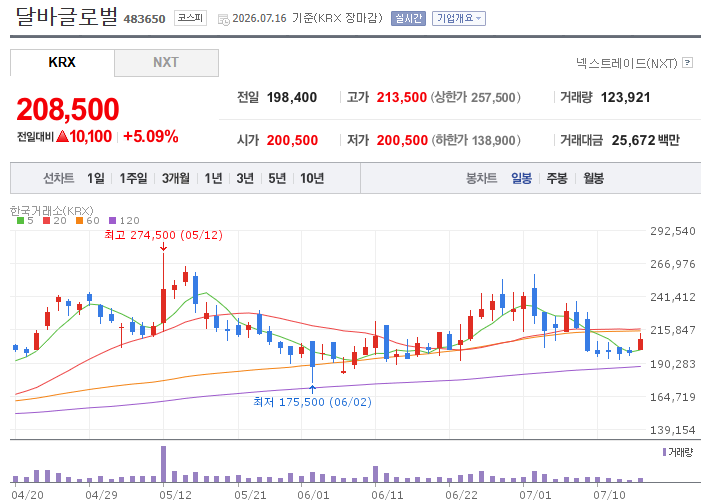Click the 292,540 price axis label
Image resolution: width=701 pixels, height=503 pixels.
click(x=673, y=231)
